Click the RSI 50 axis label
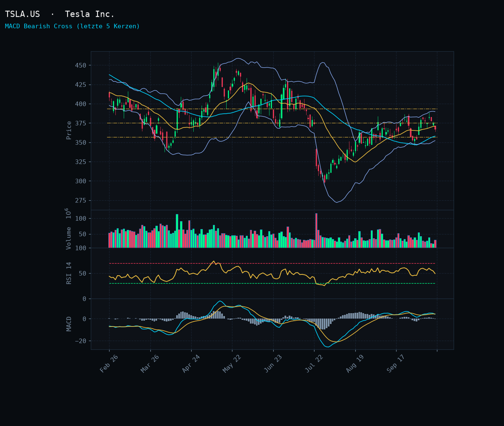Screen dimensions: 504x426 tap(83, 274)
